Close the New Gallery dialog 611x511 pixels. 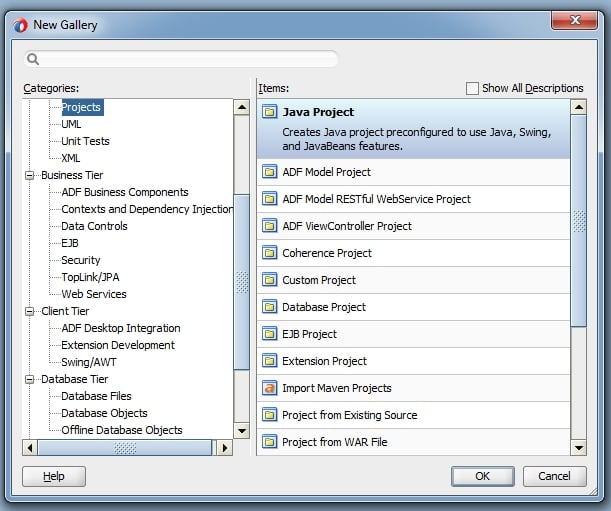point(574,20)
